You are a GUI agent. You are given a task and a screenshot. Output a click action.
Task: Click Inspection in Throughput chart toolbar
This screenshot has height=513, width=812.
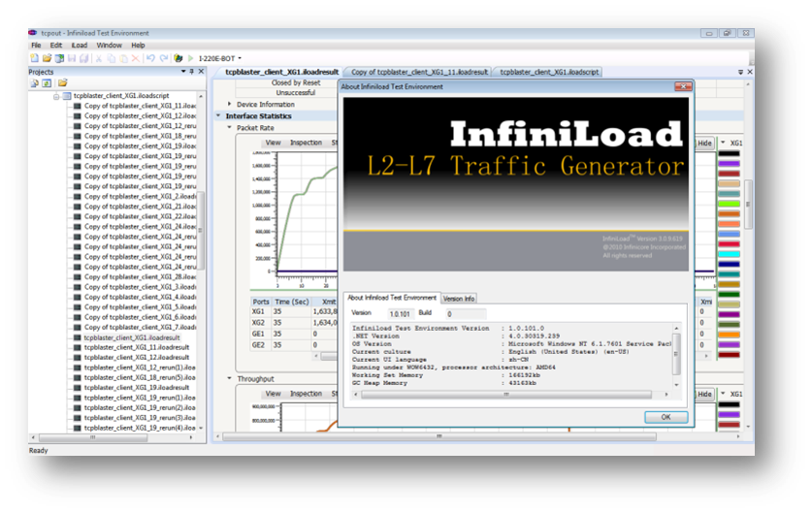(306, 394)
